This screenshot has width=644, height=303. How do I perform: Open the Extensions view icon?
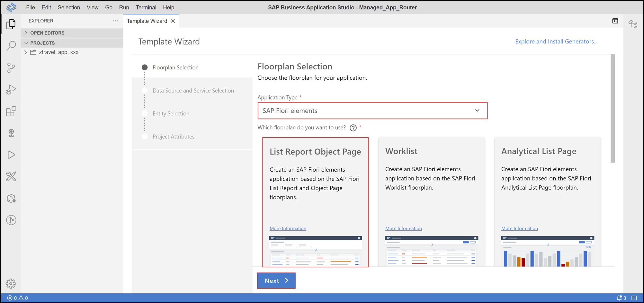pos(11,111)
